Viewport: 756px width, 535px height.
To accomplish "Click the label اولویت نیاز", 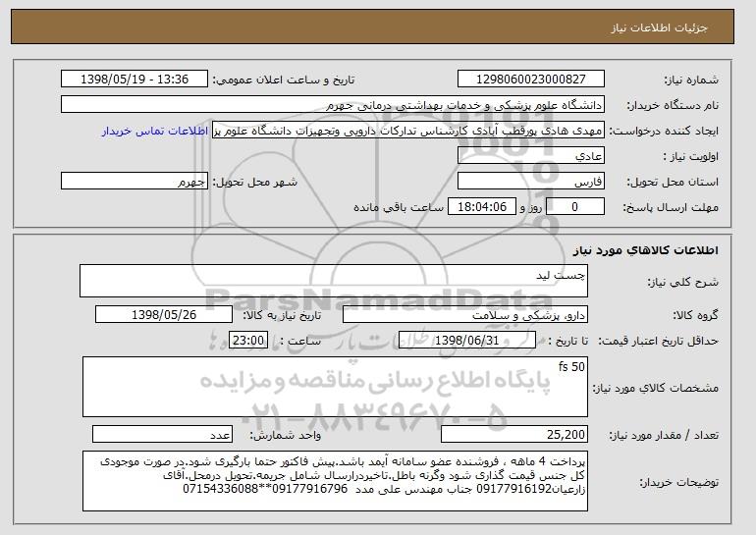I will pyautogui.click(x=690, y=156).
